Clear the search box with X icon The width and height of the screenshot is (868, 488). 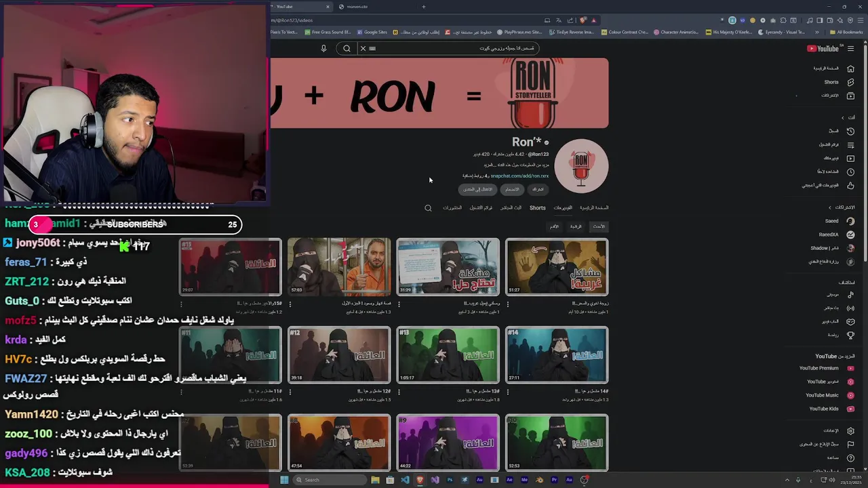tap(363, 48)
